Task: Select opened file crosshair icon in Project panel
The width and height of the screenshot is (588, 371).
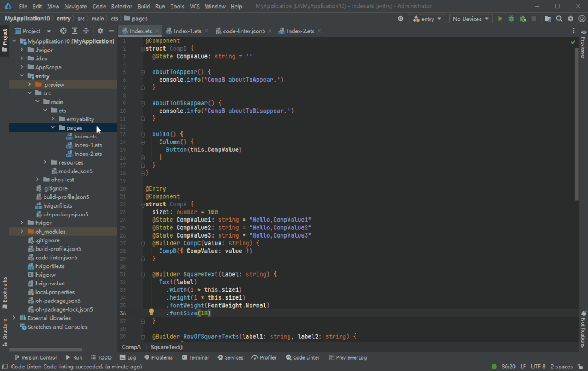Action: [x=63, y=31]
